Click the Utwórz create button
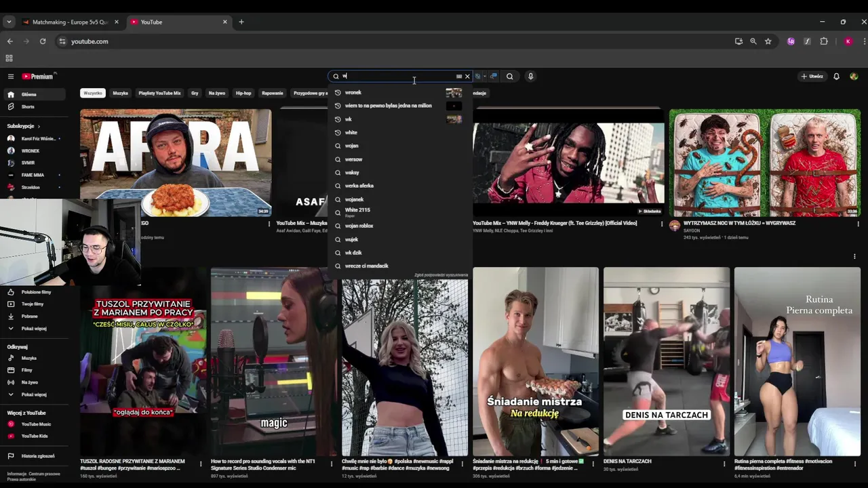Image resolution: width=868 pixels, height=488 pixels. (x=812, y=77)
